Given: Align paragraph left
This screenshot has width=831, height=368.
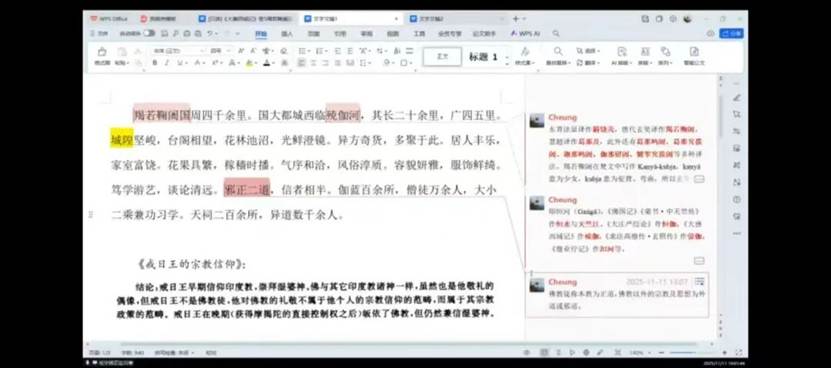Looking at the screenshot, I should (x=302, y=63).
